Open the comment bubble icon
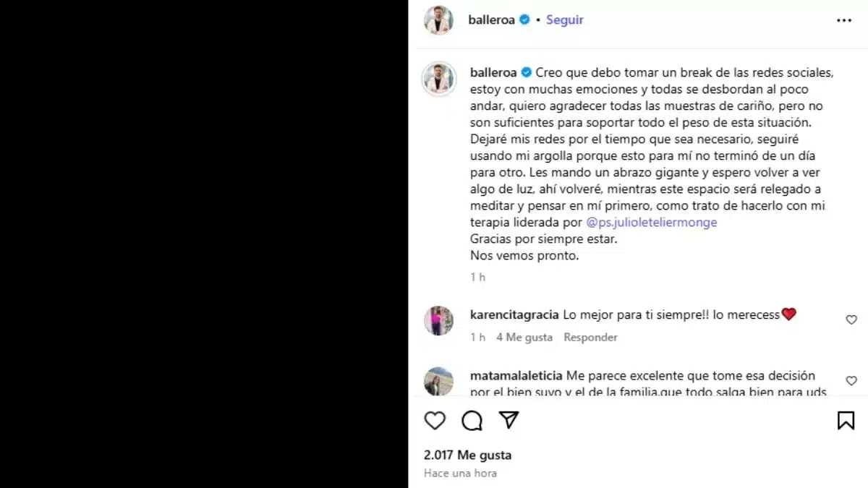 472,420
